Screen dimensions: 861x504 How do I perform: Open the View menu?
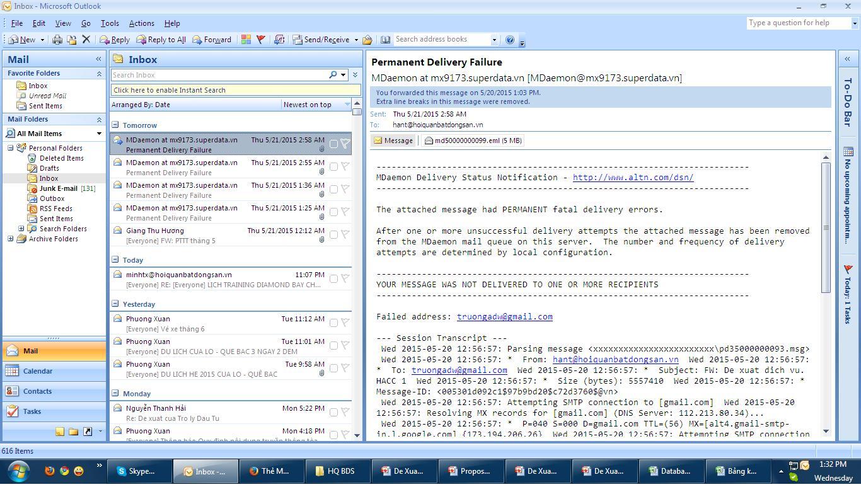click(x=63, y=23)
